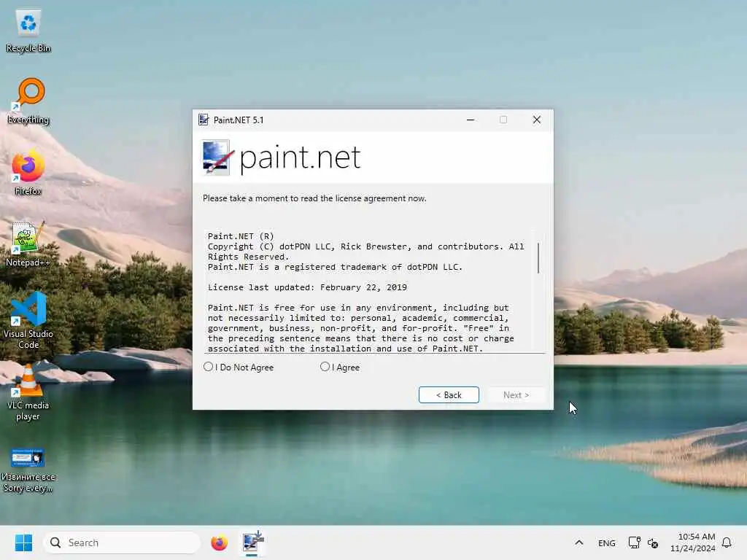Viewport: 747px width, 560px height.
Task: Click the Paint.NET installer title bar icon
Action: pyautogui.click(x=204, y=120)
